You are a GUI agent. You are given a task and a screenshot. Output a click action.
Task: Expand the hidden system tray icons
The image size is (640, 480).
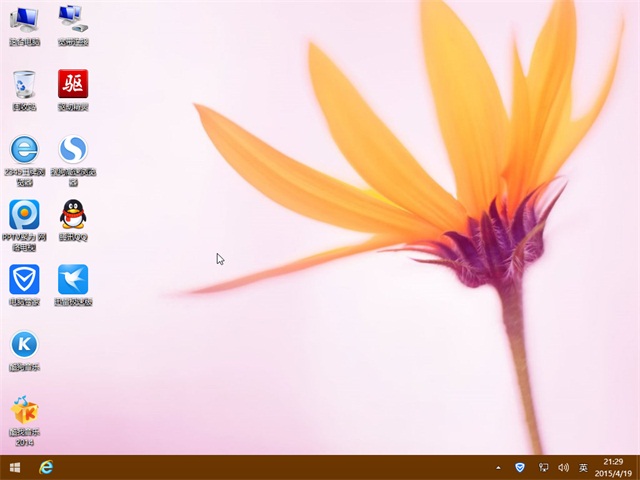498,467
